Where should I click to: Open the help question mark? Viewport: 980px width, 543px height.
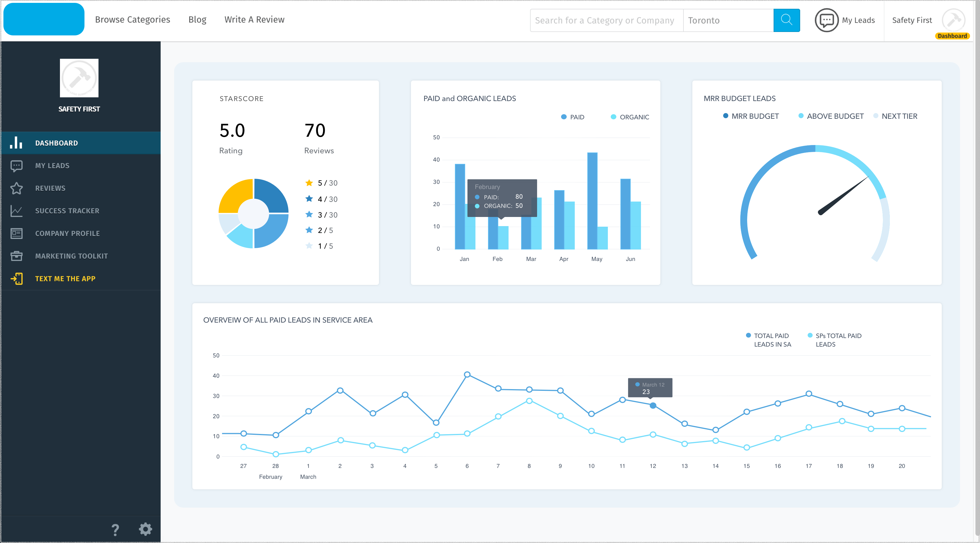click(x=115, y=529)
